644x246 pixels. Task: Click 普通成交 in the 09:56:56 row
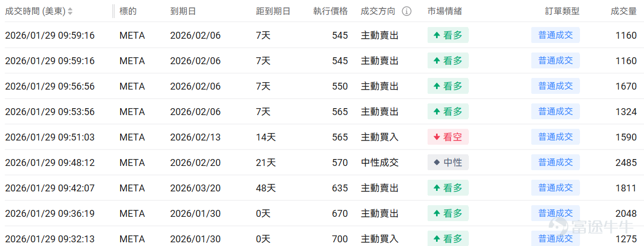(x=556, y=86)
